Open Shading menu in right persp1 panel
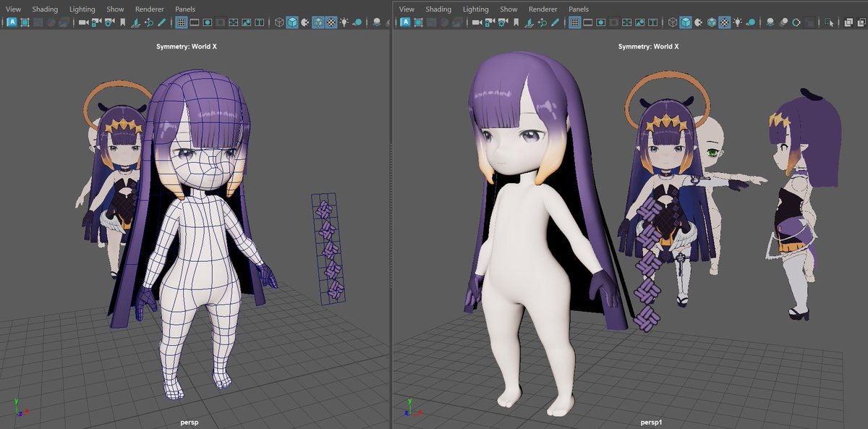The height and width of the screenshot is (429, 868). coord(438,9)
